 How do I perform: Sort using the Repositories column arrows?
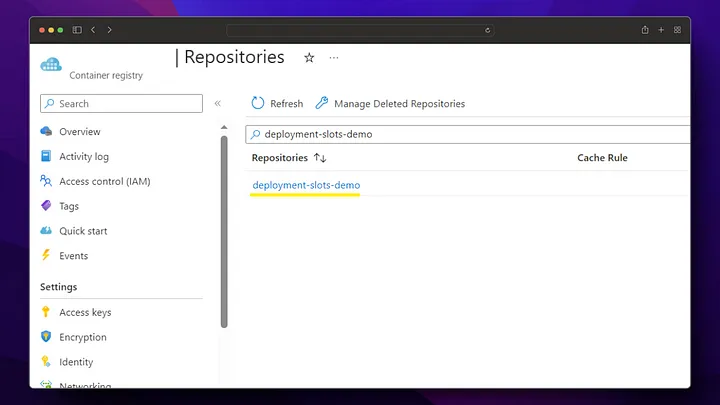tap(320, 158)
